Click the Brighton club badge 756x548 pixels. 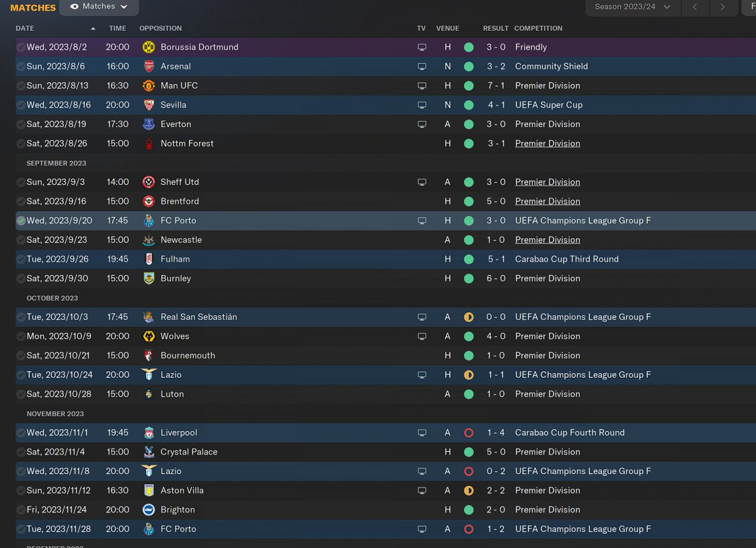coord(149,510)
